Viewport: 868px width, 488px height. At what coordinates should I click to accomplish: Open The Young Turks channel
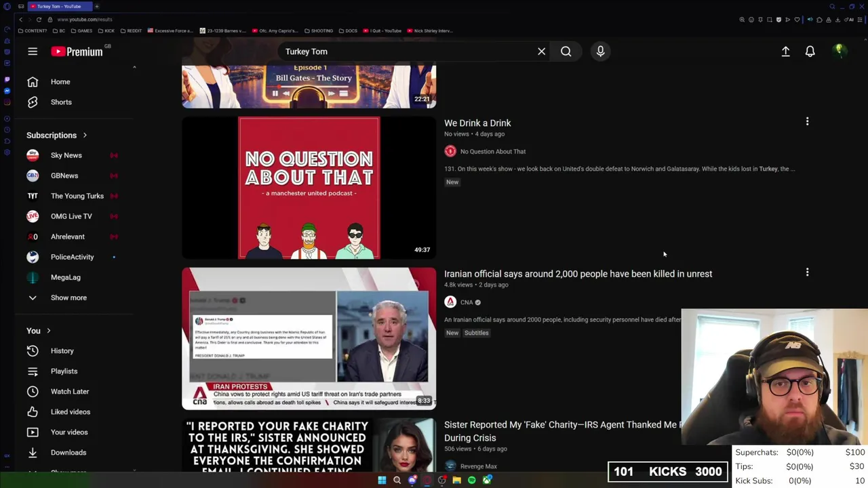point(76,196)
